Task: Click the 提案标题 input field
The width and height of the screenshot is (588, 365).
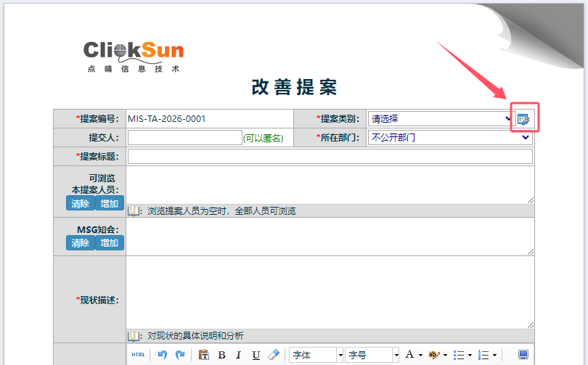Action: point(330,156)
